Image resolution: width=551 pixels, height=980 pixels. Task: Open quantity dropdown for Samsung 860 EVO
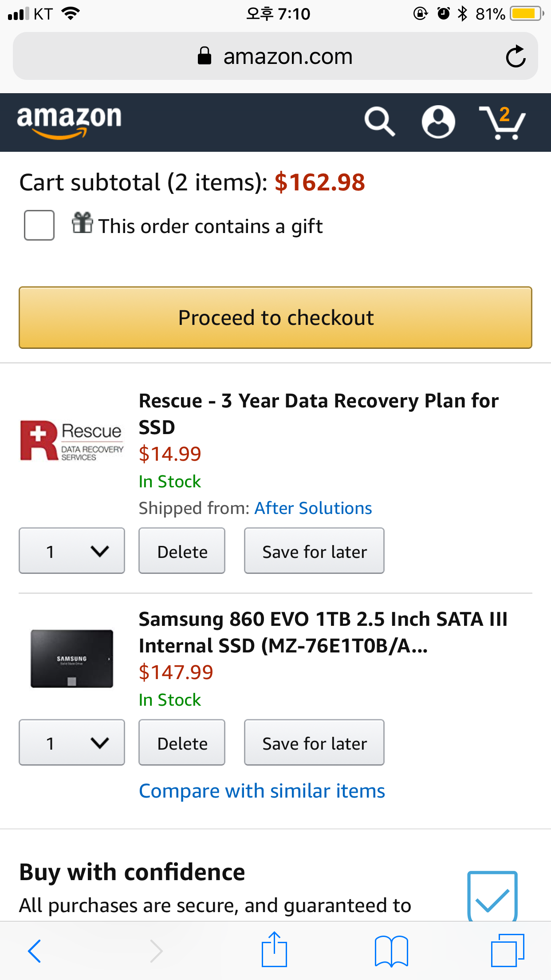[x=72, y=743]
